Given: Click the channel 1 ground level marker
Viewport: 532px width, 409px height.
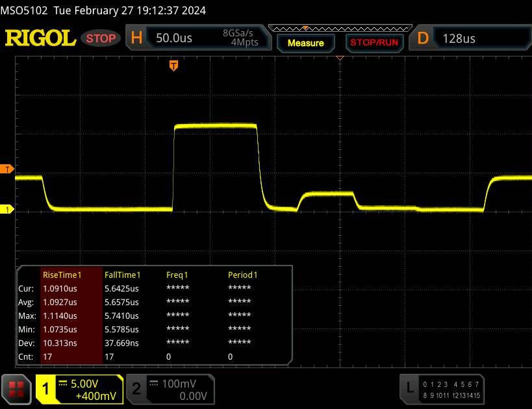Looking at the screenshot, I should point(6,210).
